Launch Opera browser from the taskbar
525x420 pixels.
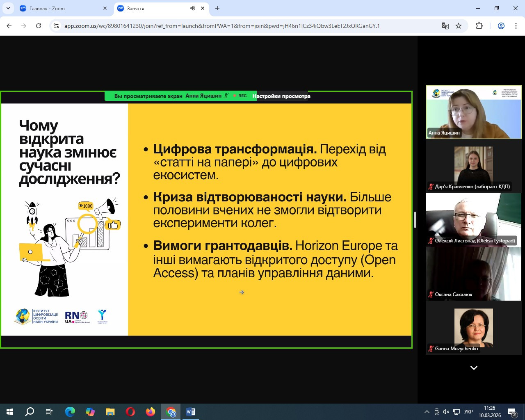coord(130,412)
